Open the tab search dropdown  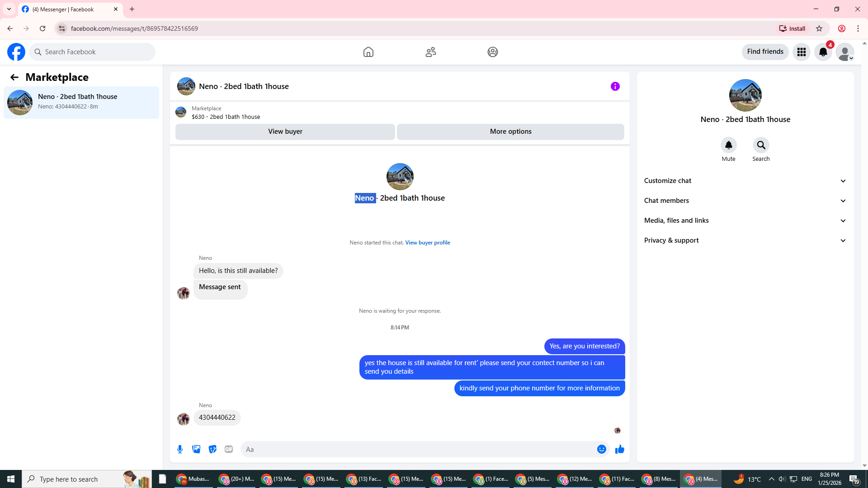[x=9, y=9]
